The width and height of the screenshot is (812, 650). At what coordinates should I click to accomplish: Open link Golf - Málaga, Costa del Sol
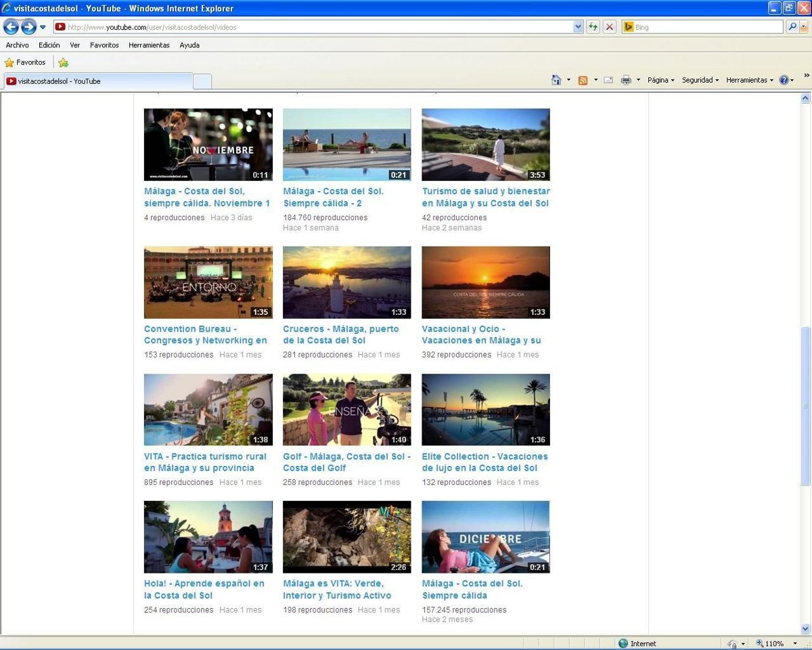coord(346,456)
